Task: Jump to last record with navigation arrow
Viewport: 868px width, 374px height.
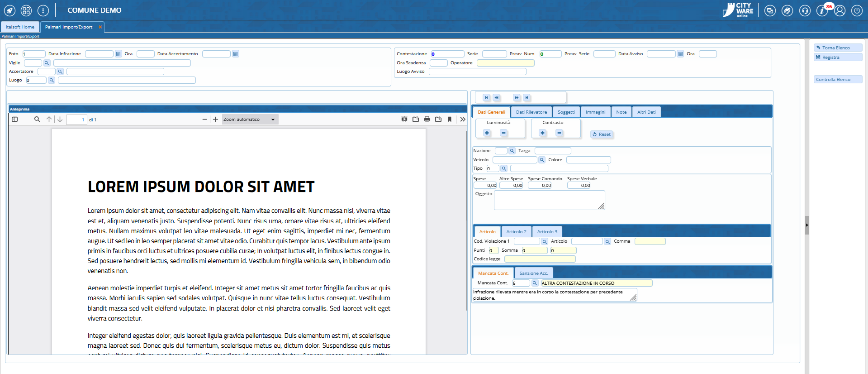Action: (x=526, y=97)
